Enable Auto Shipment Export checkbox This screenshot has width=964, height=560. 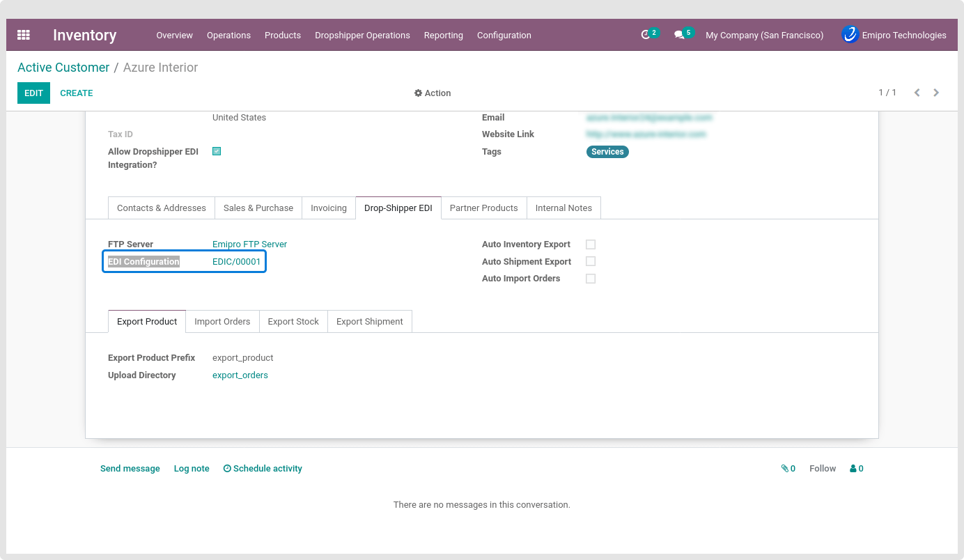coord(591,261)
